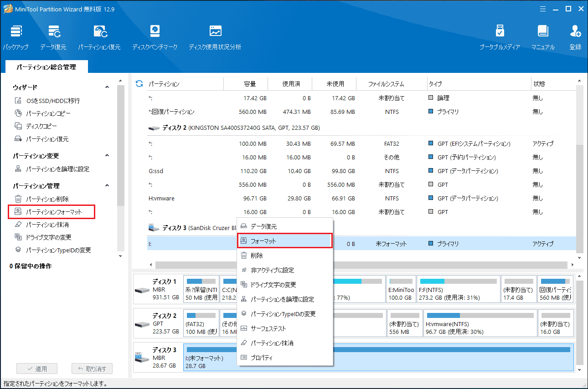The width and height of the screenshot is (588, 389).
Task: Choose パーティション復元 in the wizard sidebar
Action: (x=41, y=139)
